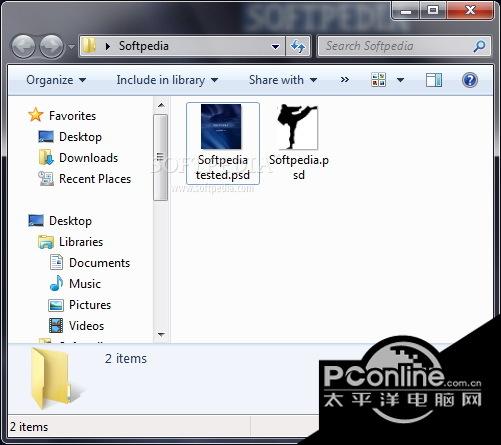Open the Pictures library
The image size is (501, 445).
[90, 305]
